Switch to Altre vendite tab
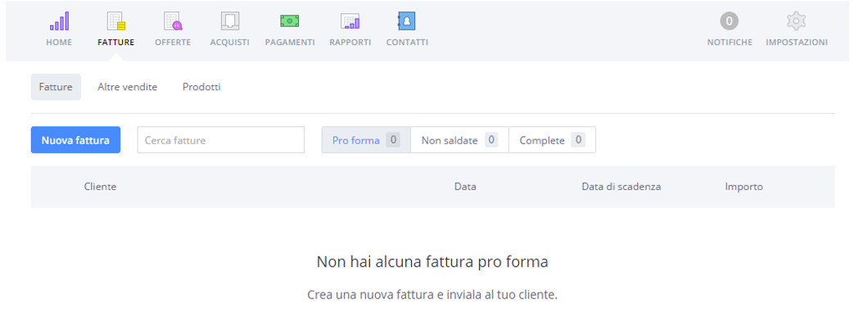Viewport: 868px width, 318px height. tap(127, 87)
